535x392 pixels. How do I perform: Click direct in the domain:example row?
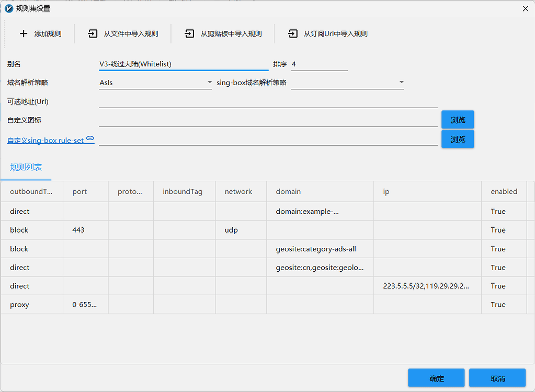point(19,211)
